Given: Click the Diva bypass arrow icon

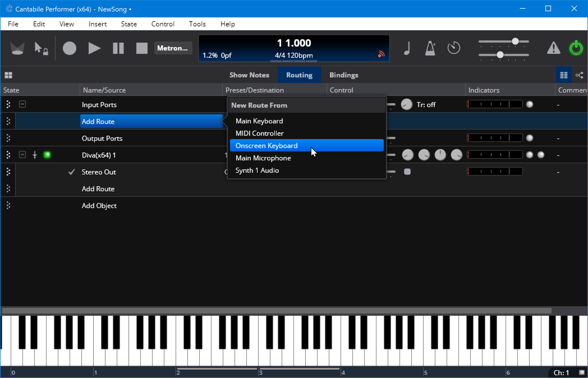Looking at the screenshot, I should click(35, 155).
